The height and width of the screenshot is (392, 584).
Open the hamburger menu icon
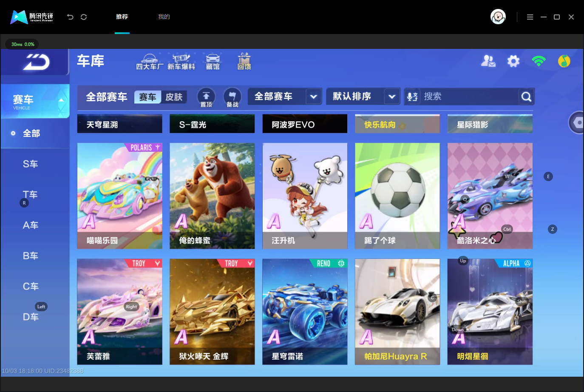click(530, 17)
